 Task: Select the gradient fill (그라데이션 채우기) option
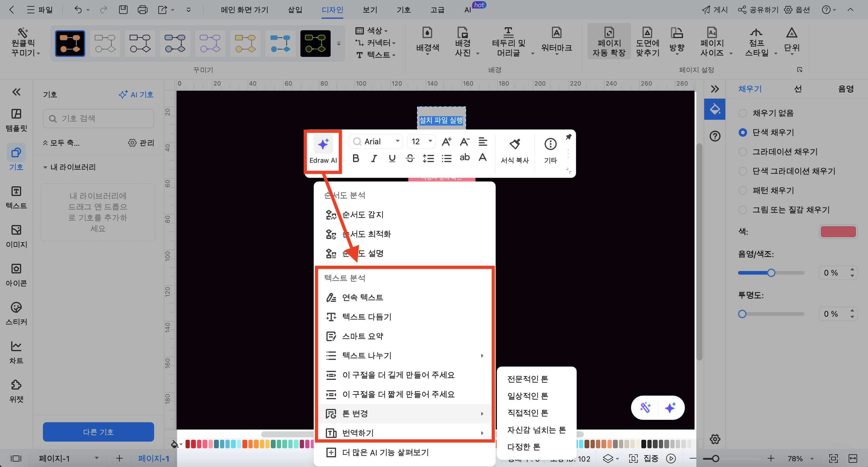pyautogui.click(x=743, y=152)
